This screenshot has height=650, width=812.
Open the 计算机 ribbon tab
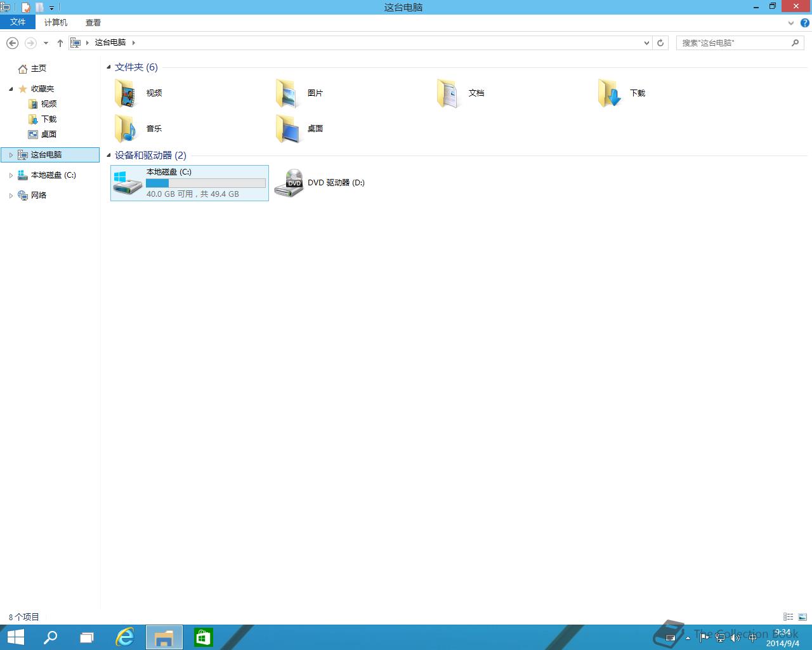(56, 22)
